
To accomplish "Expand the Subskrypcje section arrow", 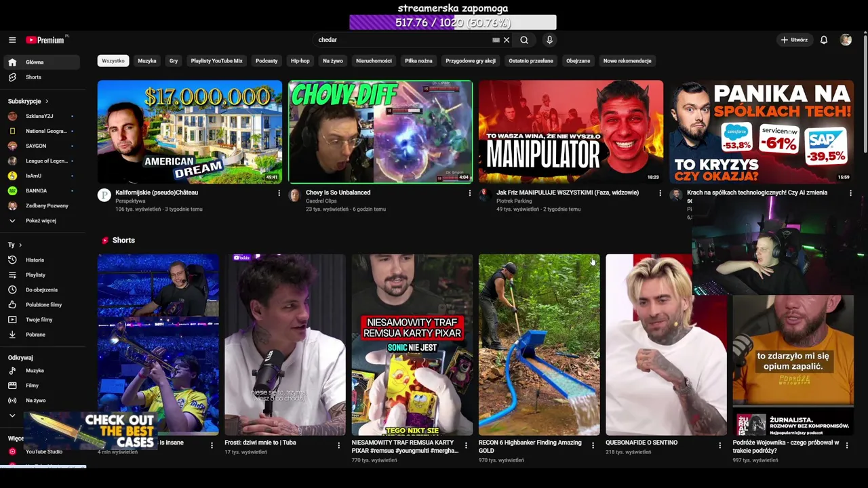I will click(47, 101).
